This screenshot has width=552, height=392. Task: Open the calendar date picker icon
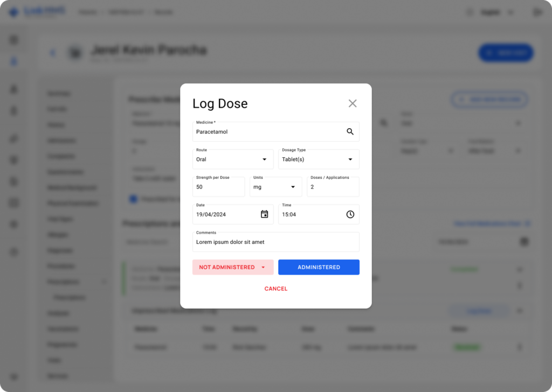(264, 214)
